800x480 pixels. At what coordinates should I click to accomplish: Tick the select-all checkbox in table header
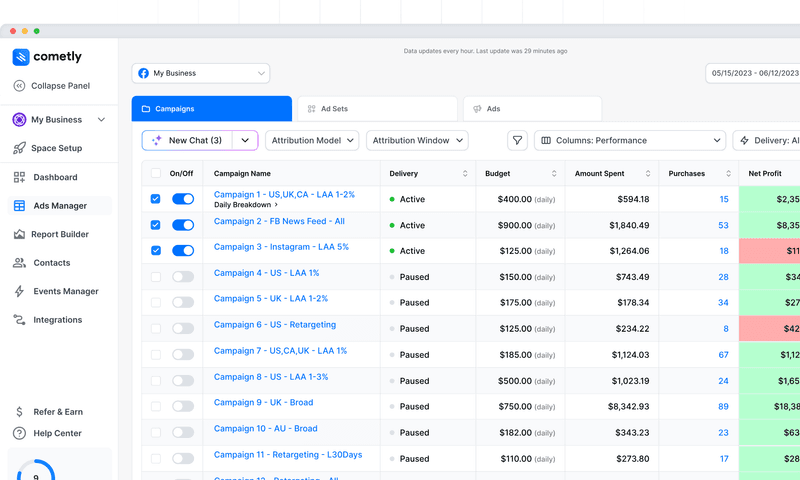click(156, 173)
